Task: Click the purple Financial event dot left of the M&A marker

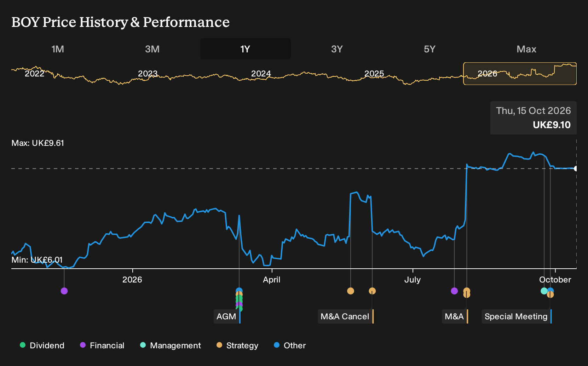Action: [454, 291]
